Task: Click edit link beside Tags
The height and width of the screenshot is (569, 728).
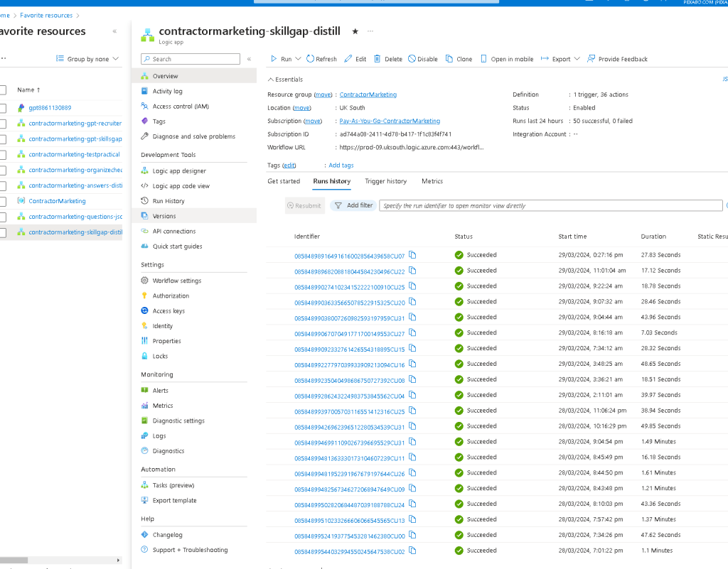Action: click(289, 166)
